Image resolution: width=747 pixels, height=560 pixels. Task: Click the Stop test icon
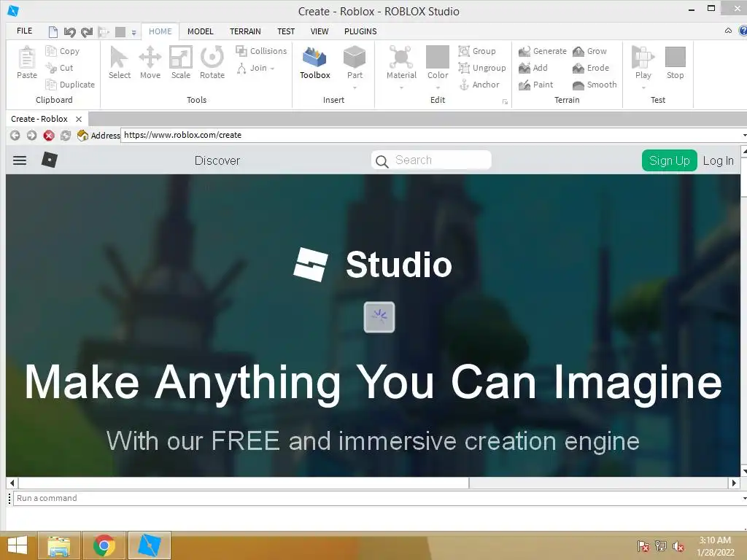pyautogui.click(x=675, y=57)
